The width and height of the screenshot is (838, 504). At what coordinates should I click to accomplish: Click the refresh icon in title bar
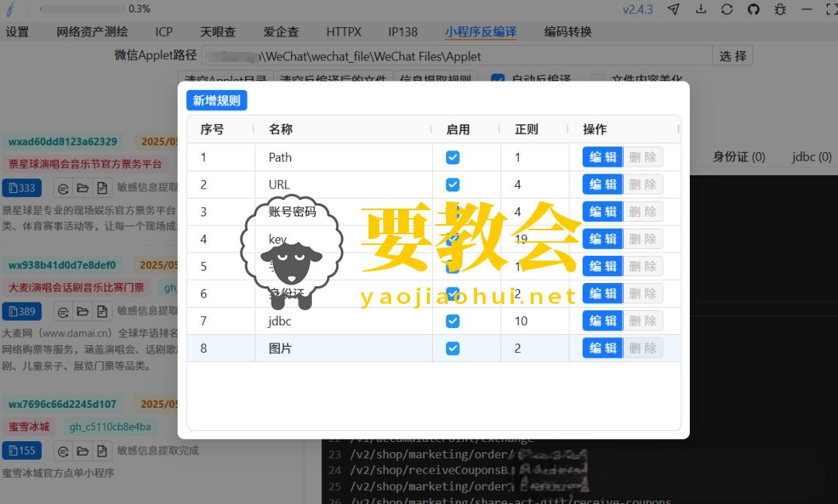coord(727,9)
